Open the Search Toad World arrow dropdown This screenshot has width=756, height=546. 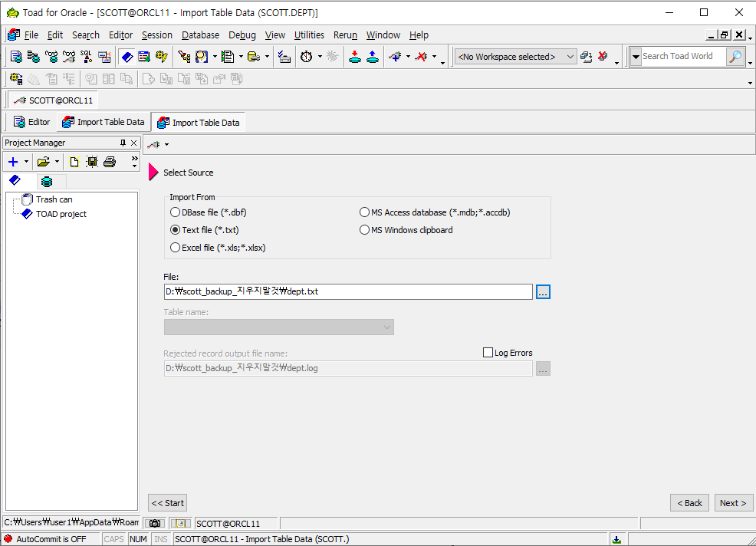click(x=636, y=57)
